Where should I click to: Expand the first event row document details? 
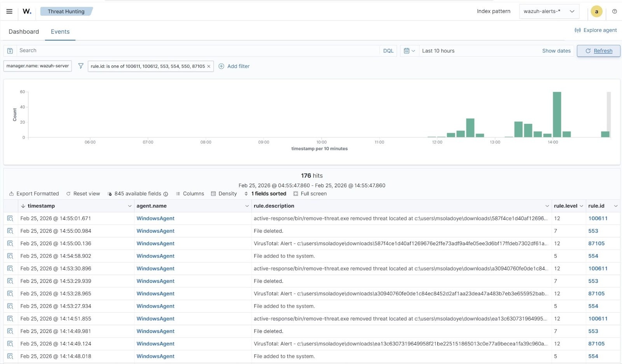[10, 218]
